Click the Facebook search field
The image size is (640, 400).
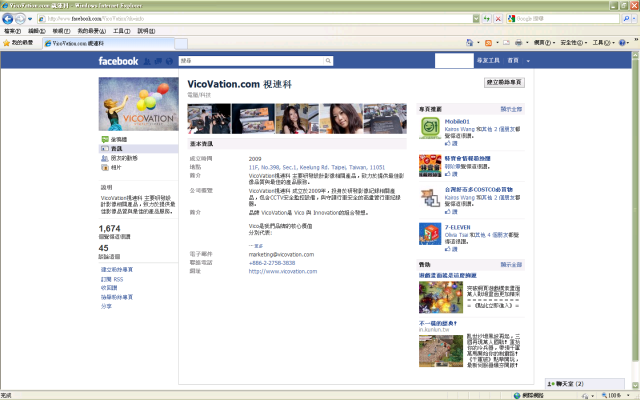(x=251, y=61)
